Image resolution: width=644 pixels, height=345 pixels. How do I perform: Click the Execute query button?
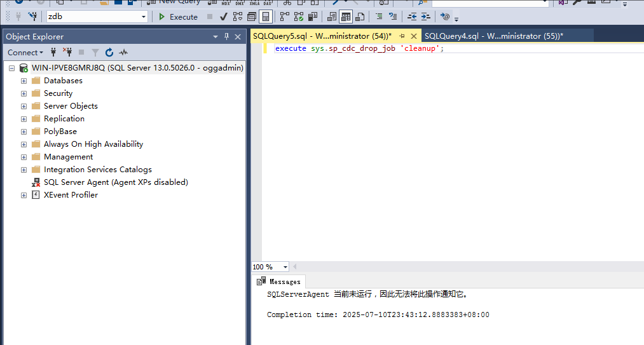click(x=178, y=17)
